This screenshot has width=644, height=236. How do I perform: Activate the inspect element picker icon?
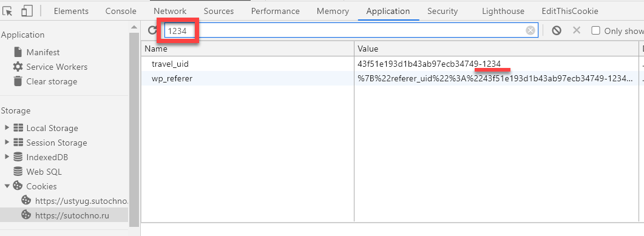click(x=7, y=11)
